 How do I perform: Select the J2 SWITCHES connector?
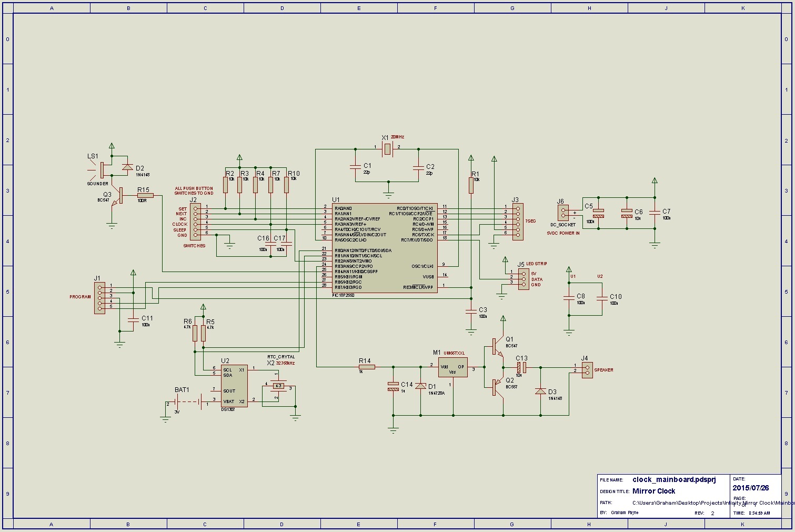tap(196, 222)
